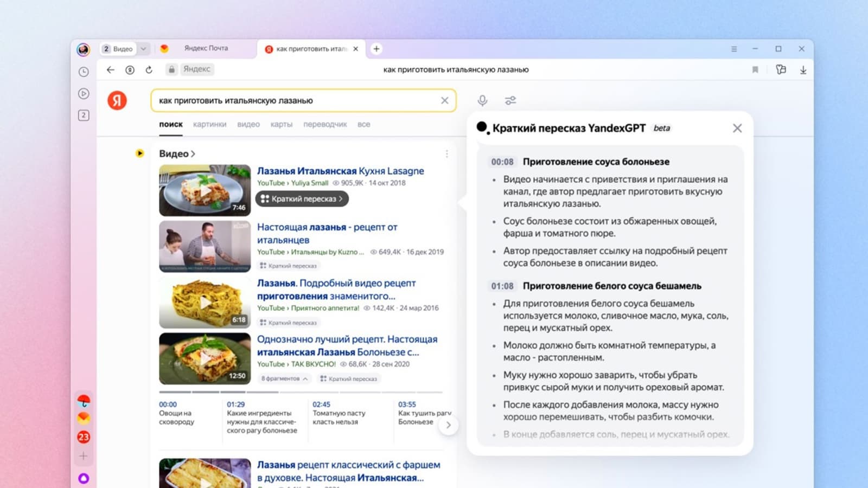This screenshot has width=868, height=488.
Task: Select the все search tab
Action: (364, 124)
